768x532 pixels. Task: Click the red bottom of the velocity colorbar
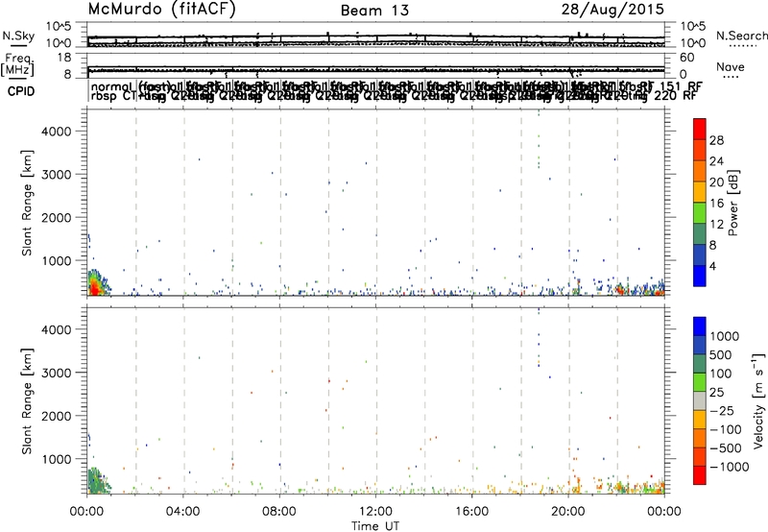click(x=700, y=475)
